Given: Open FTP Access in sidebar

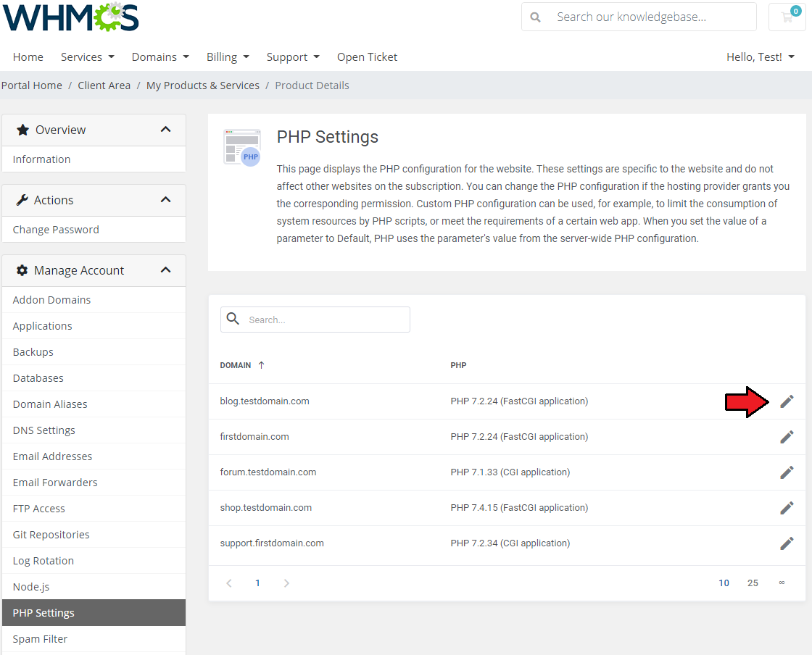Looking at the screenshot, I should [94, 509].
